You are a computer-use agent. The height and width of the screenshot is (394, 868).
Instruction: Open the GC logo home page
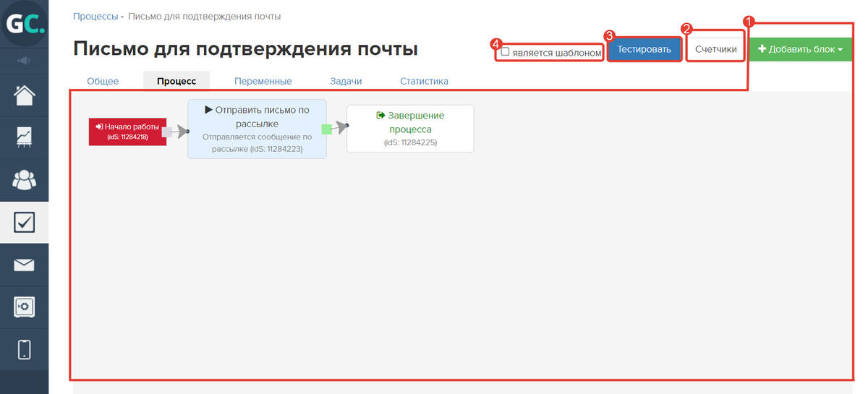[x=24, y=24]
